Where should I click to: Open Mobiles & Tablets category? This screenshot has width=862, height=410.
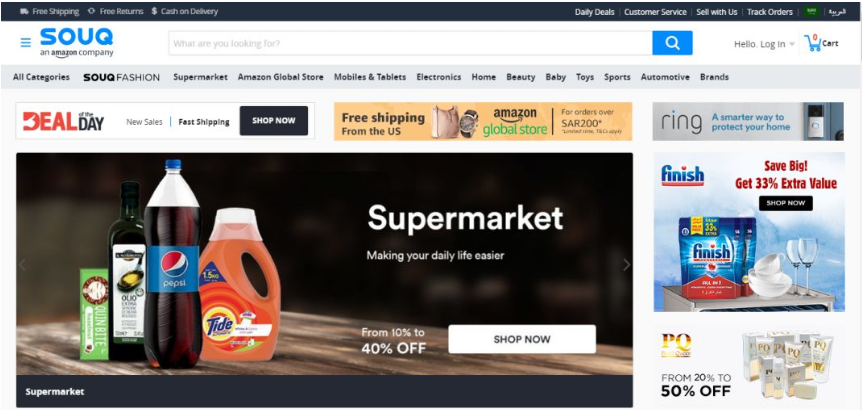tap(370, 77)
